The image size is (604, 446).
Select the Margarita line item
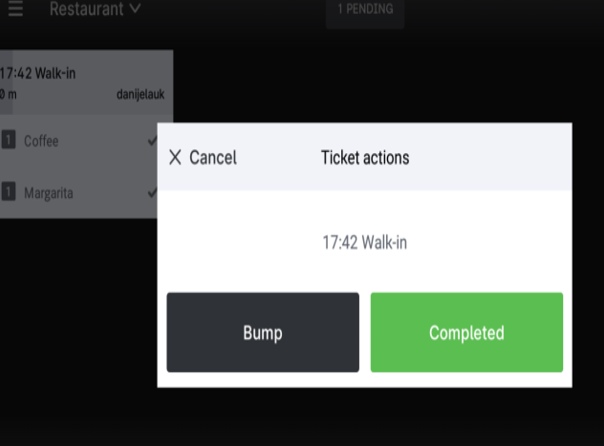click(49, 191)
